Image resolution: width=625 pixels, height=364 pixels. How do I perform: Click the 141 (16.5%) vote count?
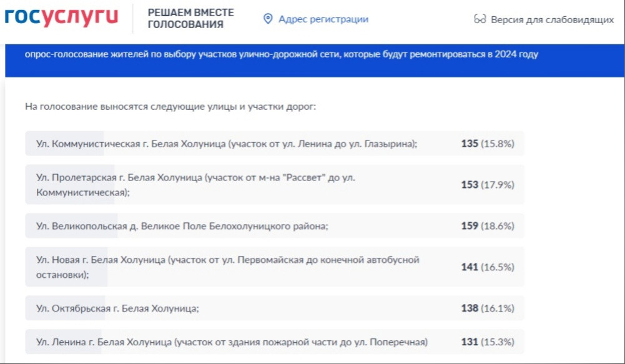487,267
